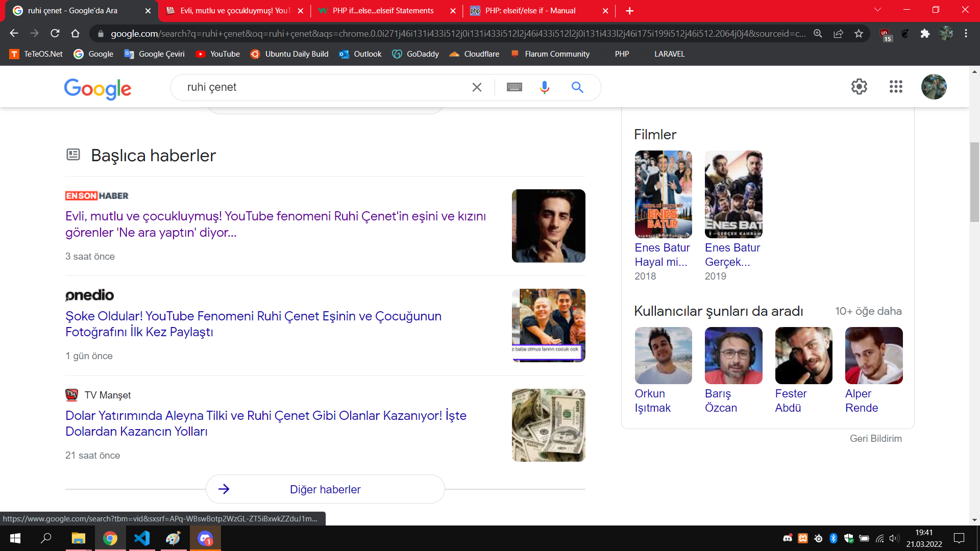Open Discord icon in system tray
The image size is (980, 551).
tap(788, 538)
